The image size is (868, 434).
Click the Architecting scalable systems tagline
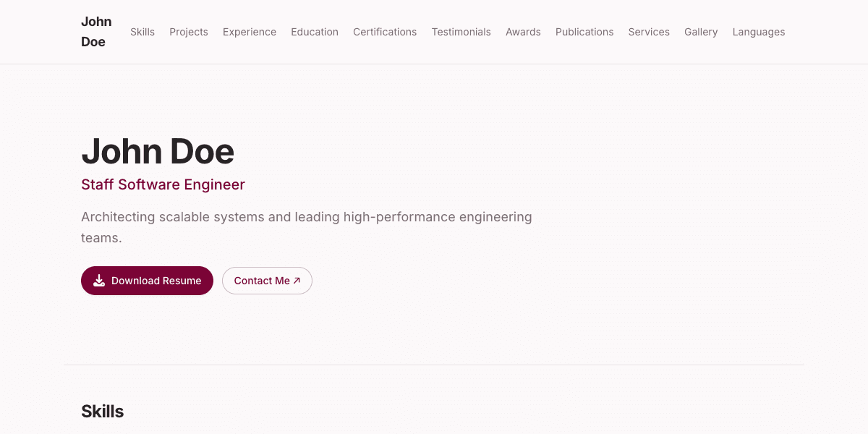pos(306,217)
